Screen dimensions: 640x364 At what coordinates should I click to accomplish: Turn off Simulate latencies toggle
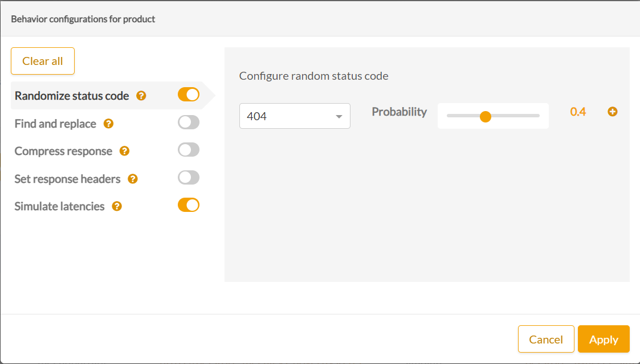point(189,205)
